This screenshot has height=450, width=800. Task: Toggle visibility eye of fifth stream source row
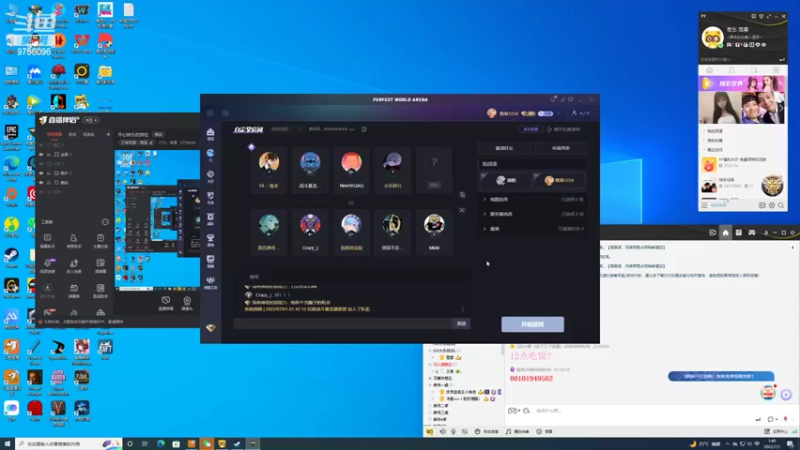42,183
